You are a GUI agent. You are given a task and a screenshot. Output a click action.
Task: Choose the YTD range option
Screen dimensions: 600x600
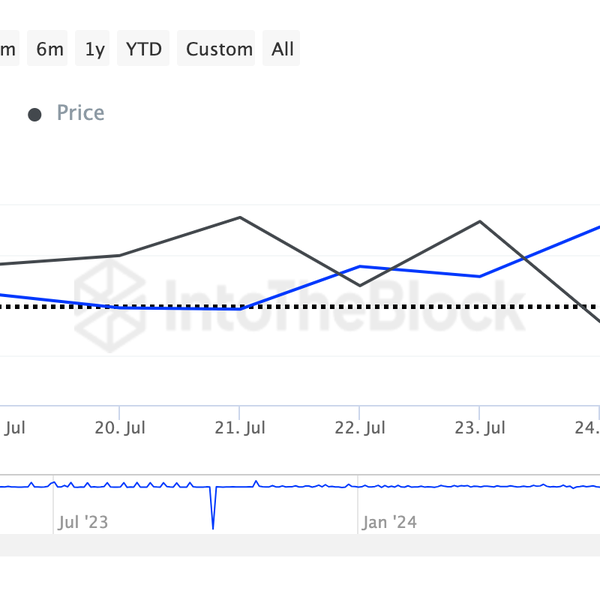pos(144,48)
